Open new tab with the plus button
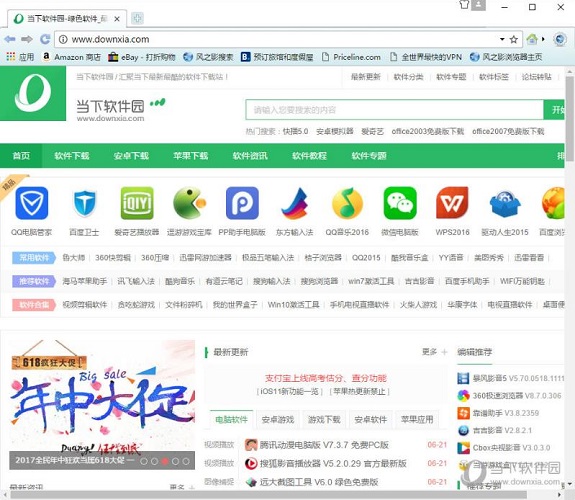Image resolution: width=575 pixels, height=500 pixels. pyautogui.click(x=137, y=18)
